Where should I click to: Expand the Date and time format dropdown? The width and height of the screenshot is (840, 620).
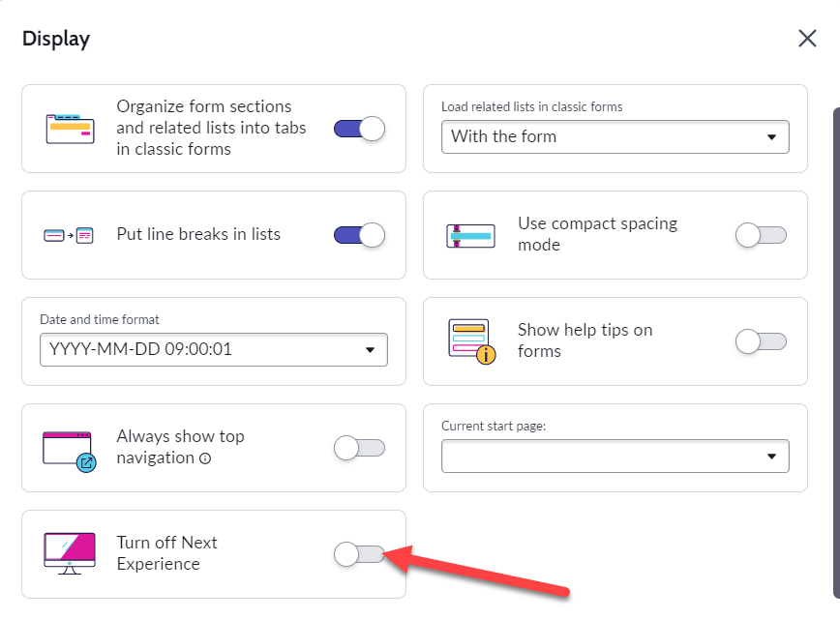tap(213, 349)
